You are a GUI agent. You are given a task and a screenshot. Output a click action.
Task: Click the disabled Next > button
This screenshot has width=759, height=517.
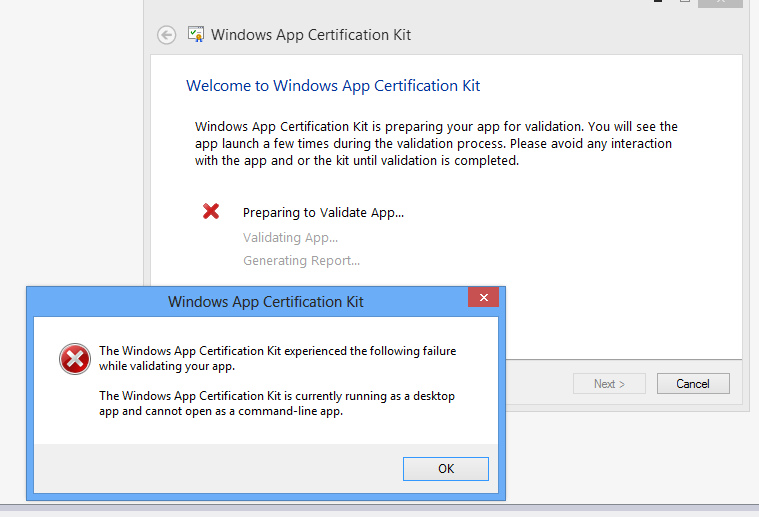click(x=609, y=384)
